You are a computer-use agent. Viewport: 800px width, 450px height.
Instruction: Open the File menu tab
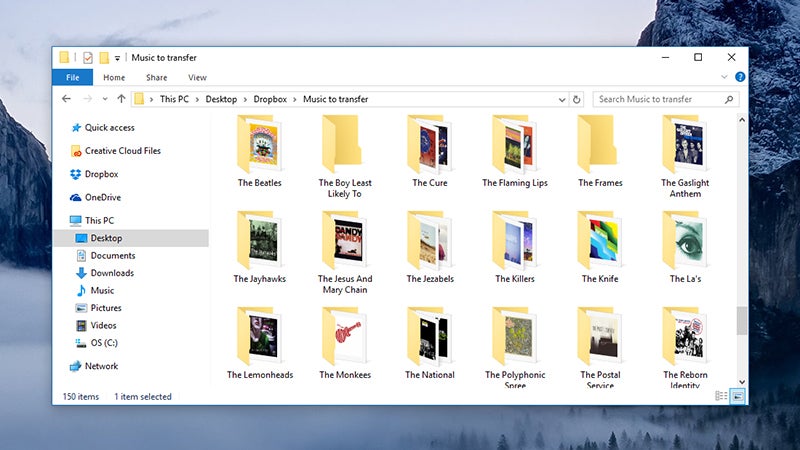72,78
